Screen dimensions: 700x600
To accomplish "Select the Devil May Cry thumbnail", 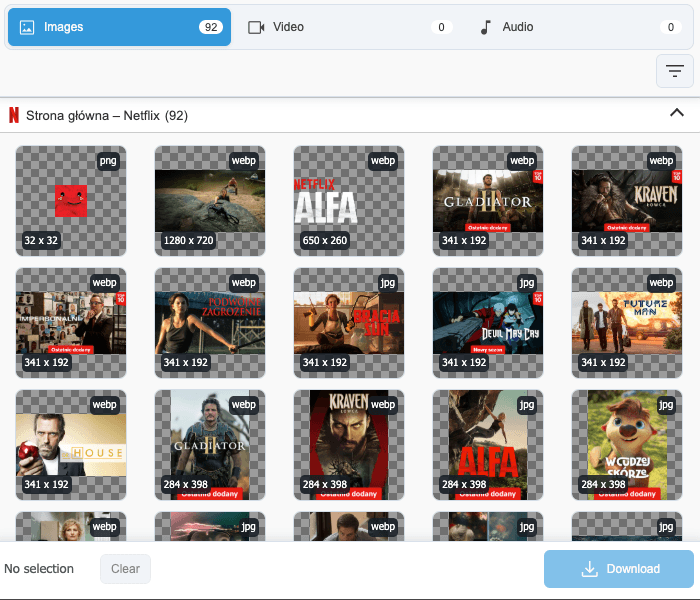I will (x=488, y=323).
